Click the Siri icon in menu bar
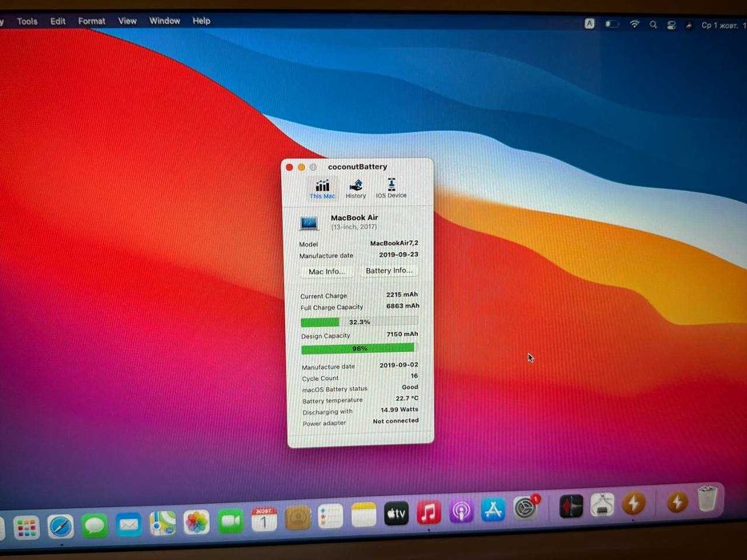 click(x=689, y=26)
